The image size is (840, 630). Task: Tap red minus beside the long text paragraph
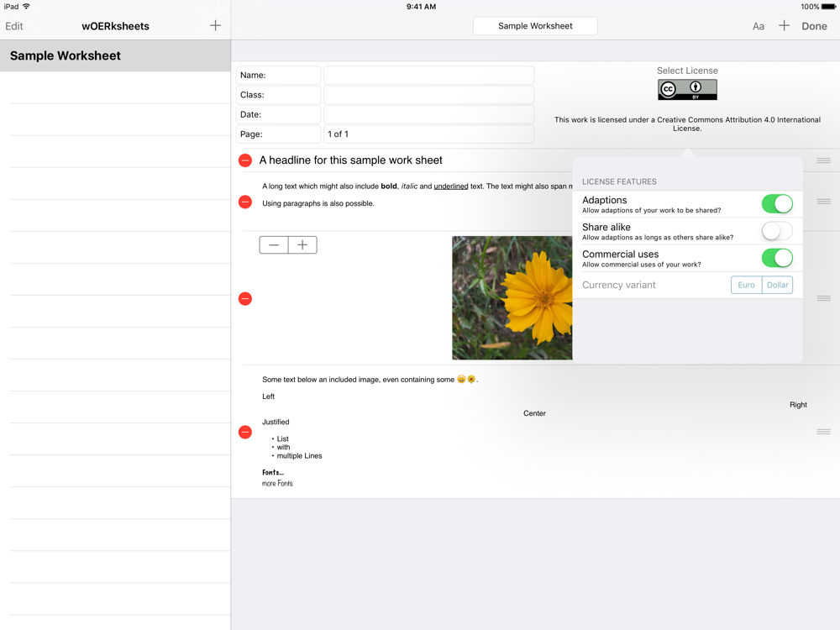coord(245,202)
